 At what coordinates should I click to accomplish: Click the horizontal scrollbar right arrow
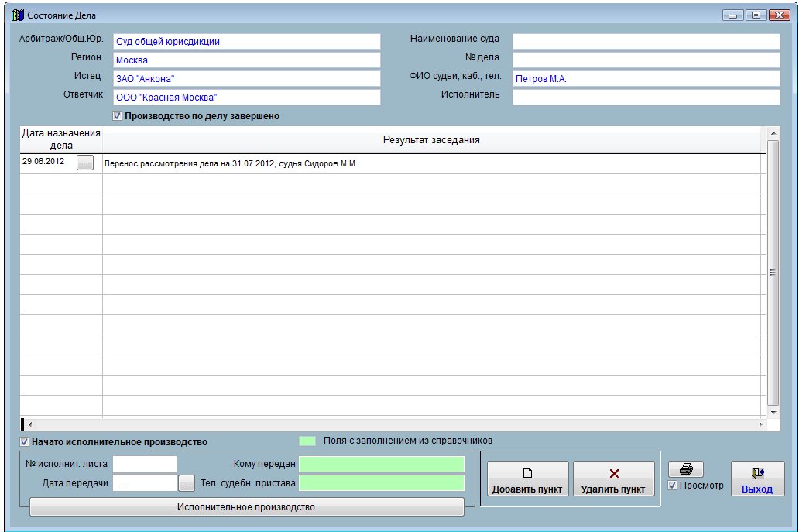[x=760, y=424]
